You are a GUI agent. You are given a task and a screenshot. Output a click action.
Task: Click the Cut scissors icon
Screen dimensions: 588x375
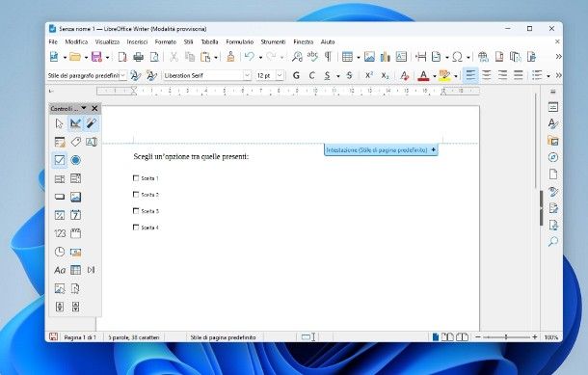pos(174,57)
